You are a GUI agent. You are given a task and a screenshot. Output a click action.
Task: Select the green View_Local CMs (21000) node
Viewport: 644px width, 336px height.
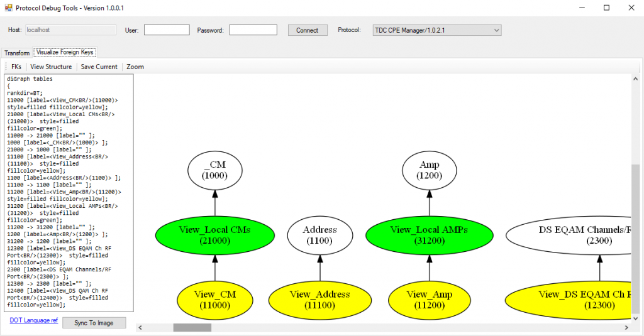(x=215, y=235)
